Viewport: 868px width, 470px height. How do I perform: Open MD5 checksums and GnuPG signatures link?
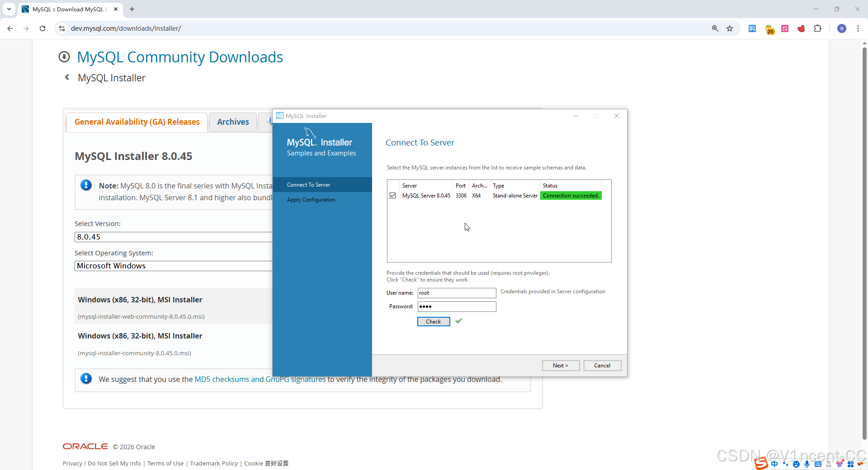tap(260, 379)
